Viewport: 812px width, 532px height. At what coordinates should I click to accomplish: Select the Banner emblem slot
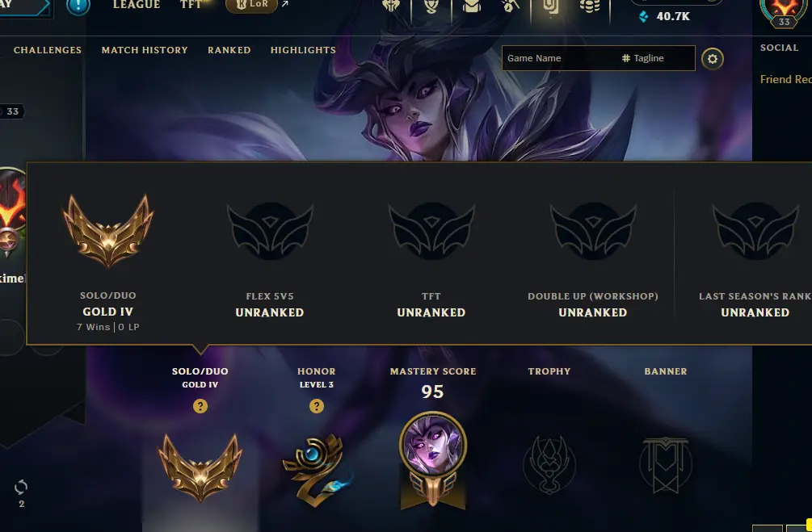point(666,465)
